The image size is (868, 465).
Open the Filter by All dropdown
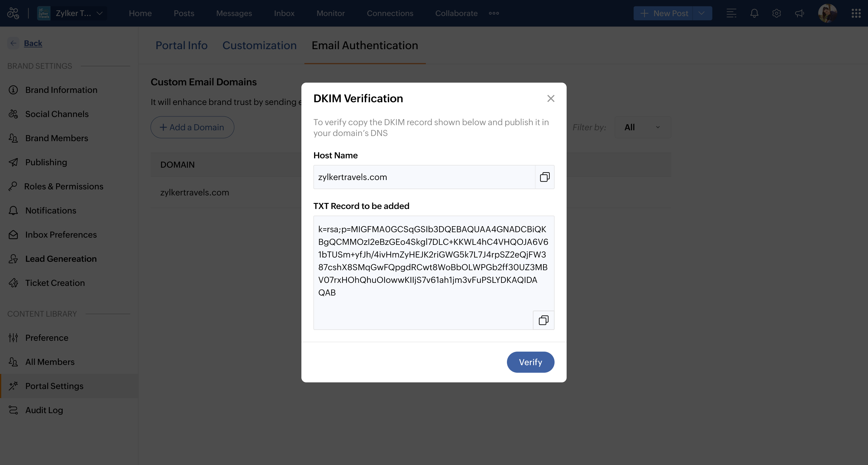pyautogui.click(x=642, y=127)
